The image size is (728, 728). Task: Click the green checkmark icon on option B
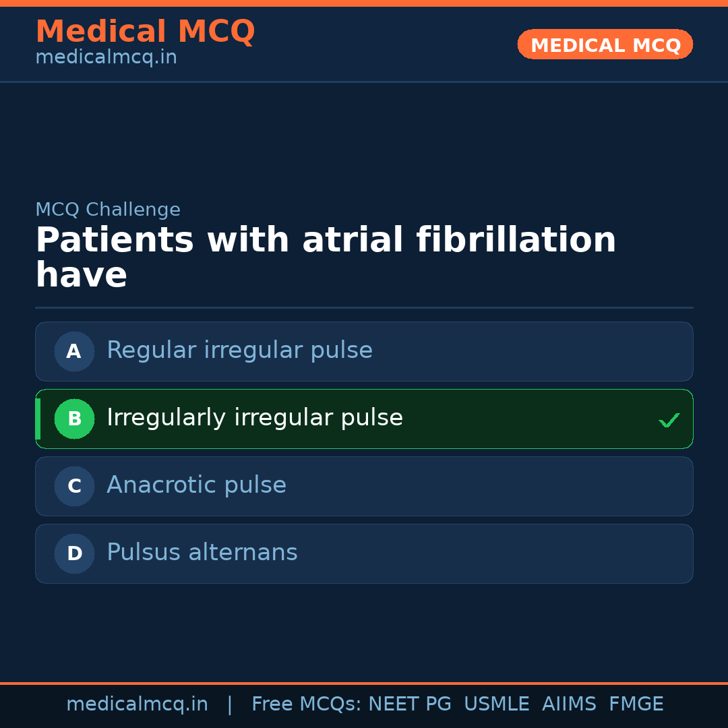669,420
